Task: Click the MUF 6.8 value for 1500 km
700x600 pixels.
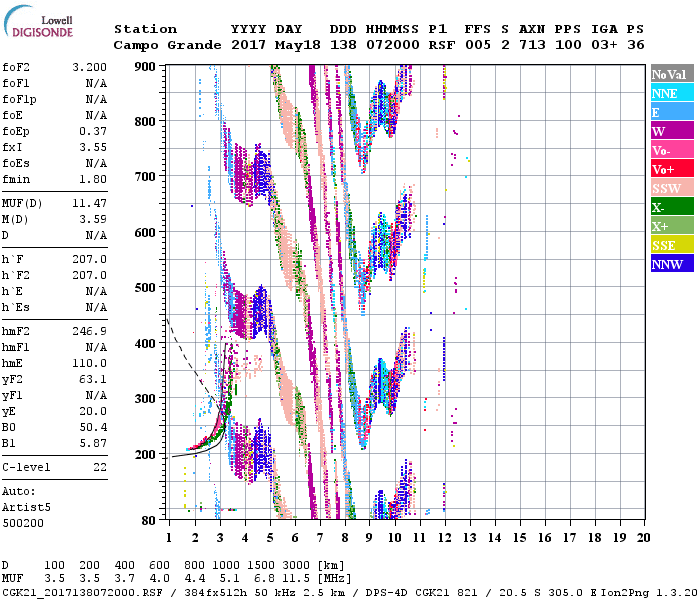Action: pyautogui.click(x=264, y=579)
